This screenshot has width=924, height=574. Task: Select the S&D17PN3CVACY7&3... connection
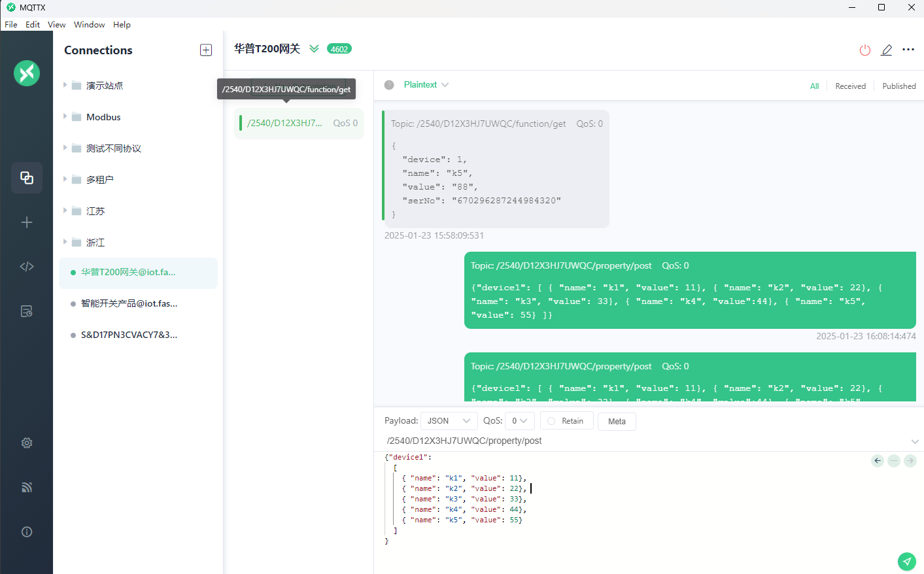click(x=138, y=335)
